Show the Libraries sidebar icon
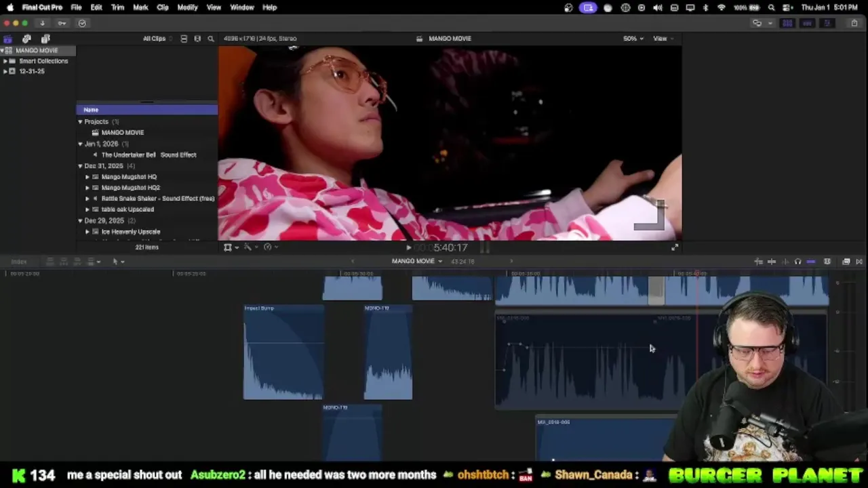Screen dimensions: 868x488 (8, 39)
